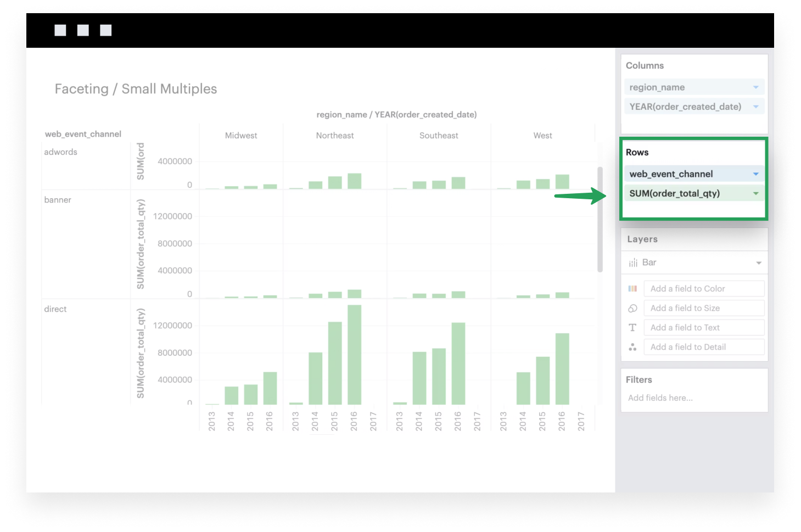
Task: Click the Text icon in Layers
Action: point(632,328)
